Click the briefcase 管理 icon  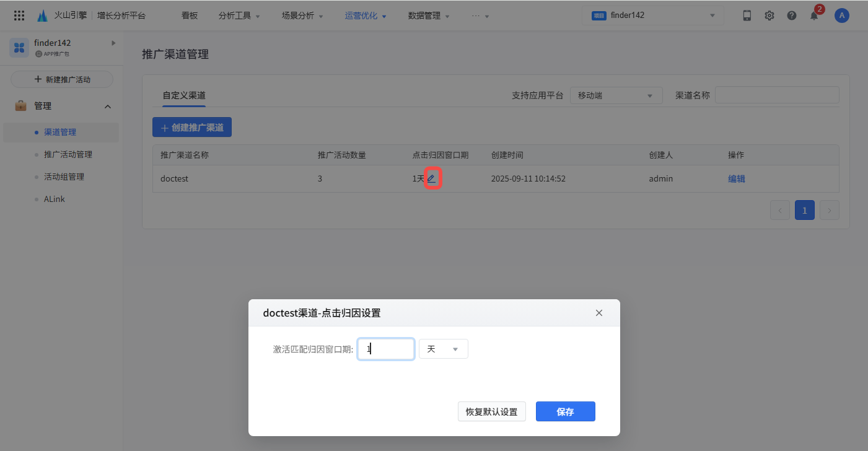click(x=20, y=106)
